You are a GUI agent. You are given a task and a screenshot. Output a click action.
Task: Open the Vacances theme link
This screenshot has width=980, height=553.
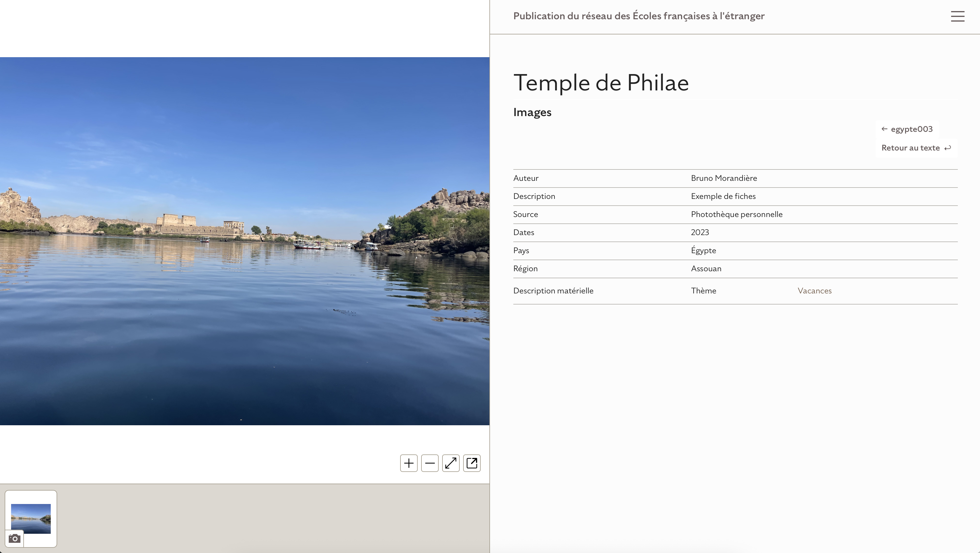[815, 290]
